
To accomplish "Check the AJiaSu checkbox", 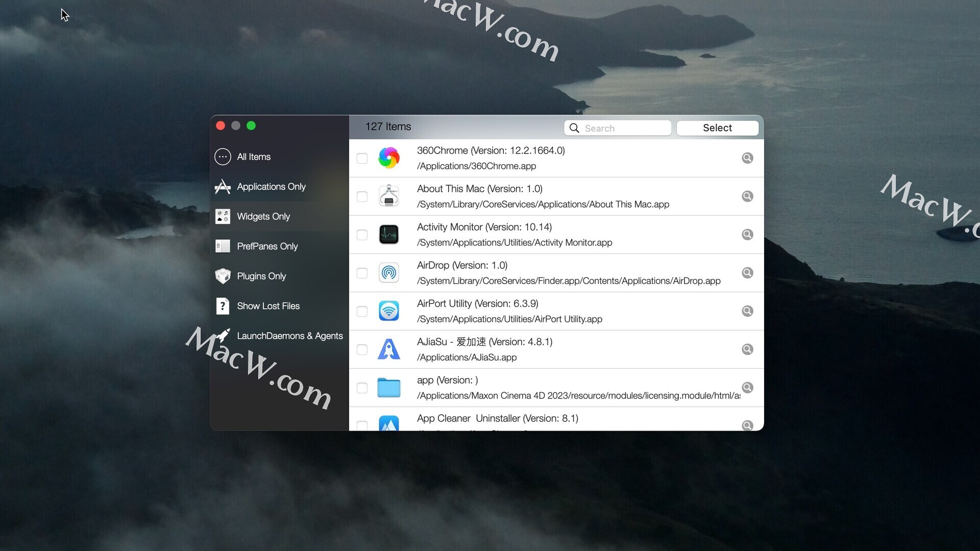I will pos(362,349).
